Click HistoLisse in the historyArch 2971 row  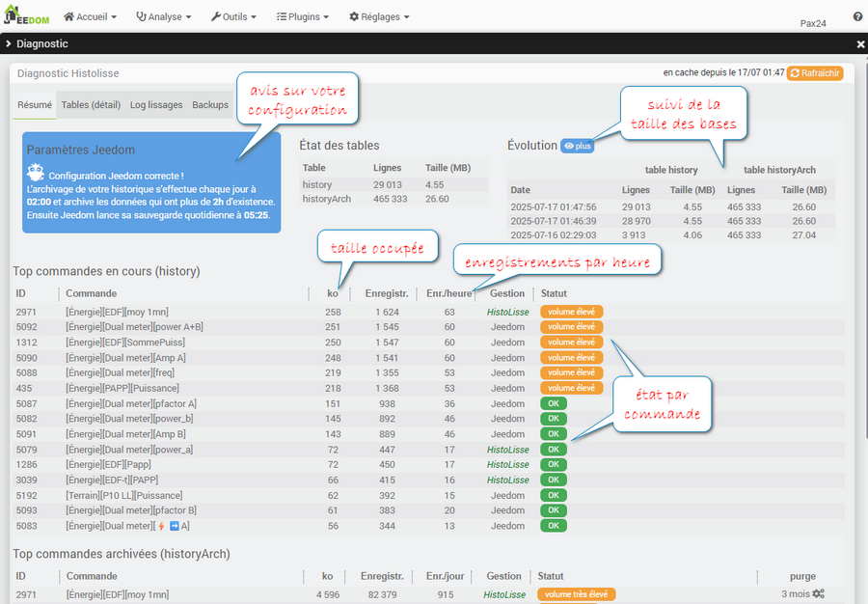504,594
